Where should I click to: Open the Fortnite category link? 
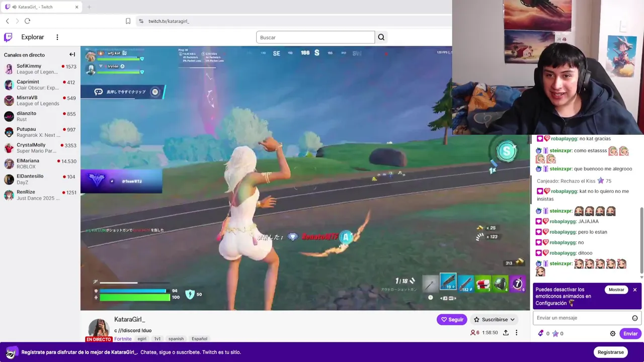(123, 339)
